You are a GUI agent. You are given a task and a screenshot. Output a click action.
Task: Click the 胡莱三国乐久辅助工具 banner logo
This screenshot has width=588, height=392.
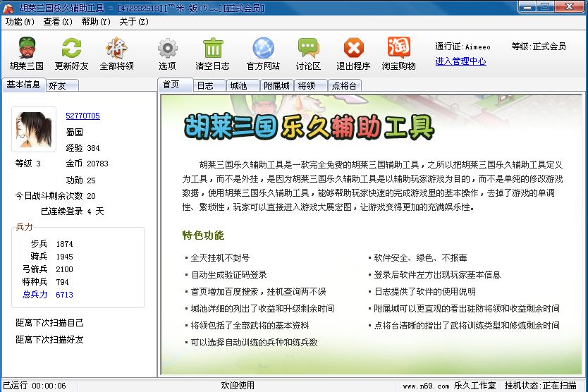pos(309,127)
